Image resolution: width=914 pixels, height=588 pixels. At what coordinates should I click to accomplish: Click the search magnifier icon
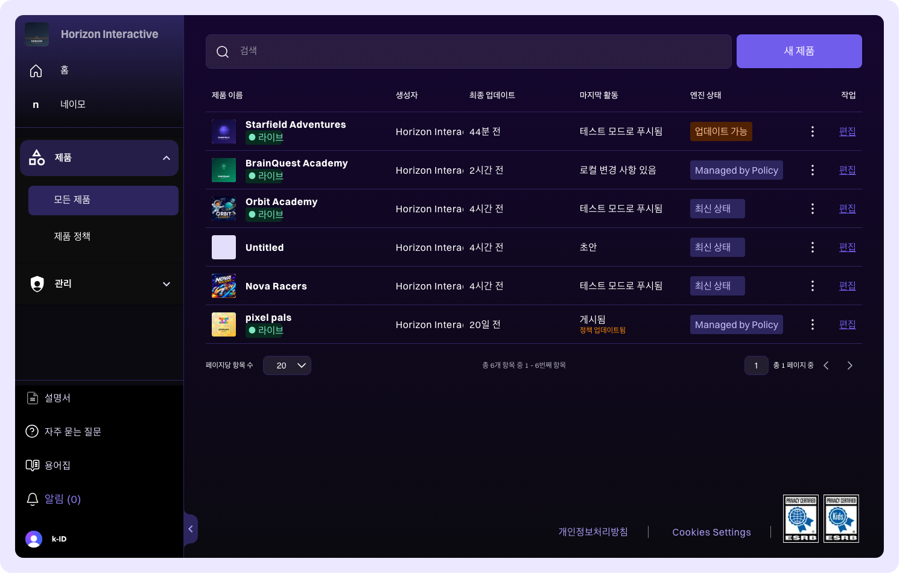point(223,52)
